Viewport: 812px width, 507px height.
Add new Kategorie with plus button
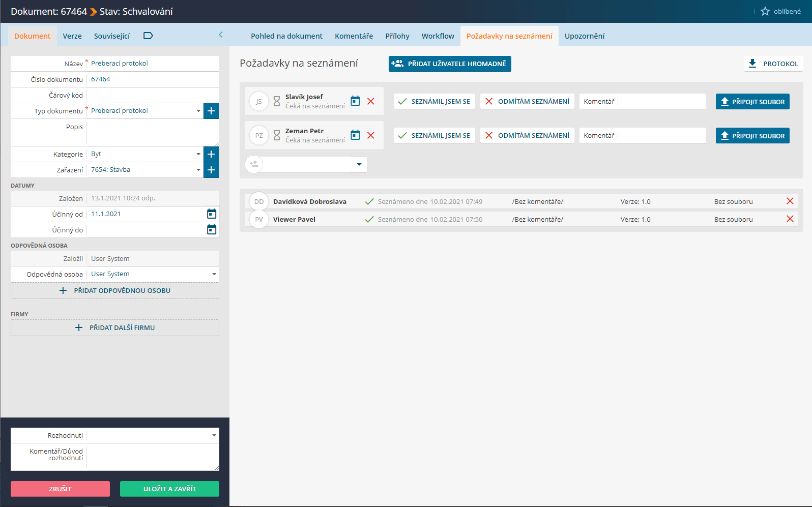coord(211,154)
